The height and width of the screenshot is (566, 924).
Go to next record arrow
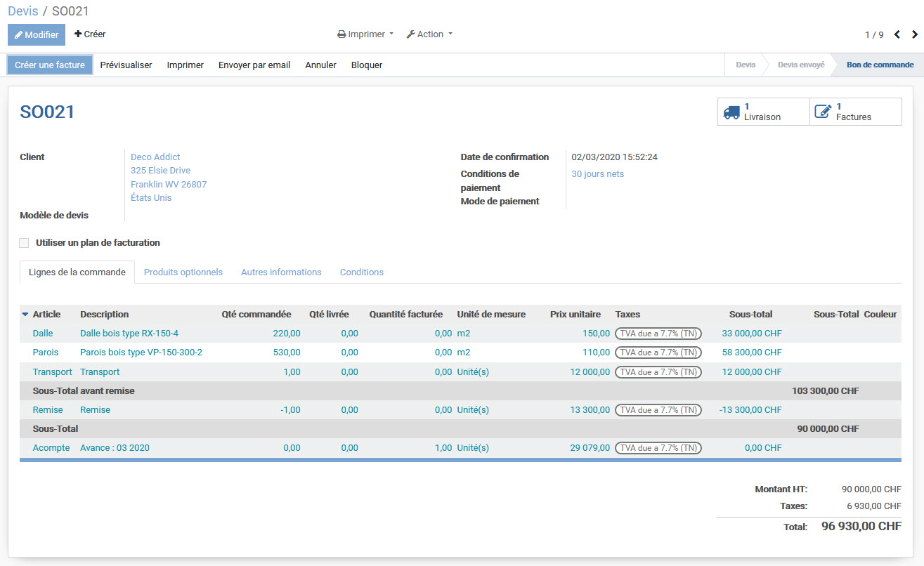[x=914, y=34]
